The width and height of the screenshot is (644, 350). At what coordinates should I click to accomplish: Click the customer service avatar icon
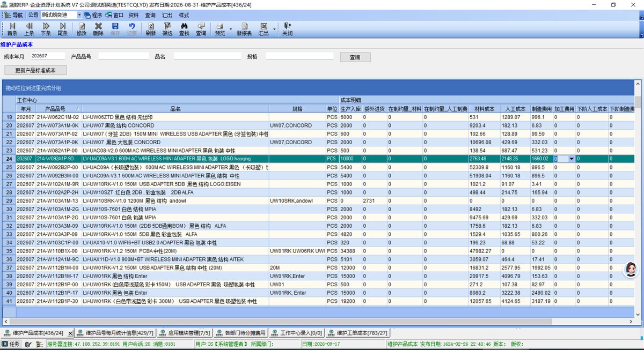(631, 270)
